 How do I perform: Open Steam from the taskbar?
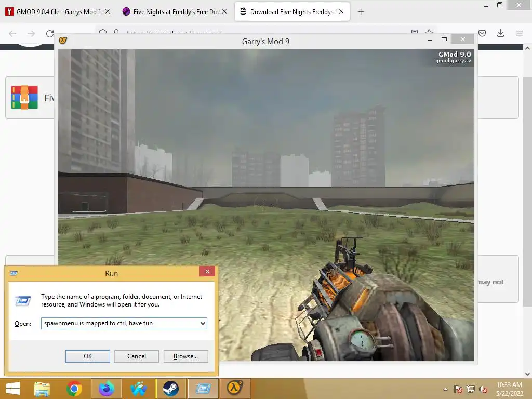click(170, 389)
